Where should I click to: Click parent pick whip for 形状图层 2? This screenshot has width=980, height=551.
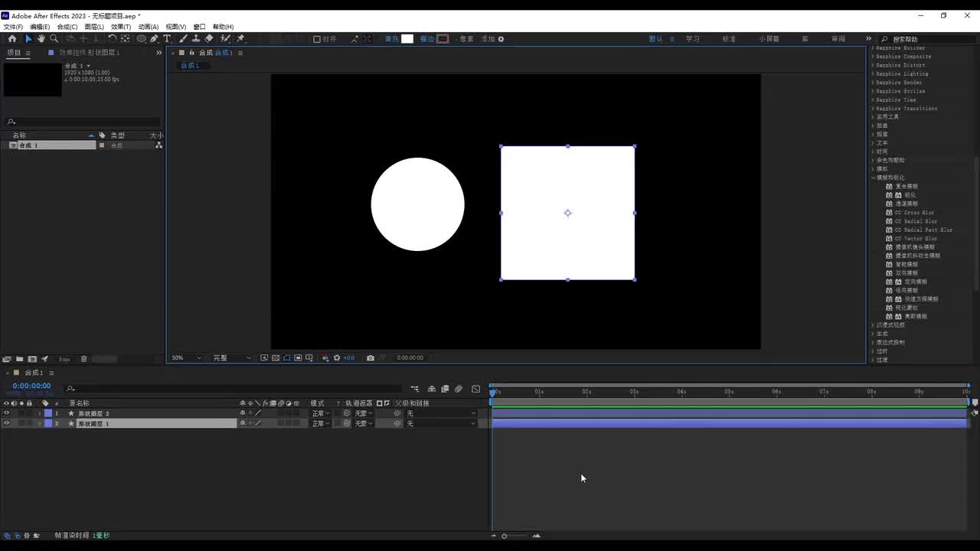point(397,413)
